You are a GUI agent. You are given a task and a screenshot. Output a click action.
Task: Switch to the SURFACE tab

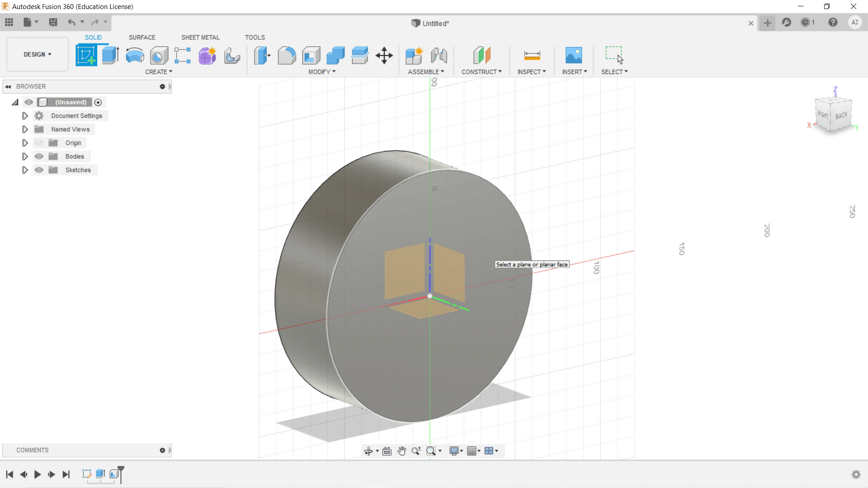(x=142, y=38)
